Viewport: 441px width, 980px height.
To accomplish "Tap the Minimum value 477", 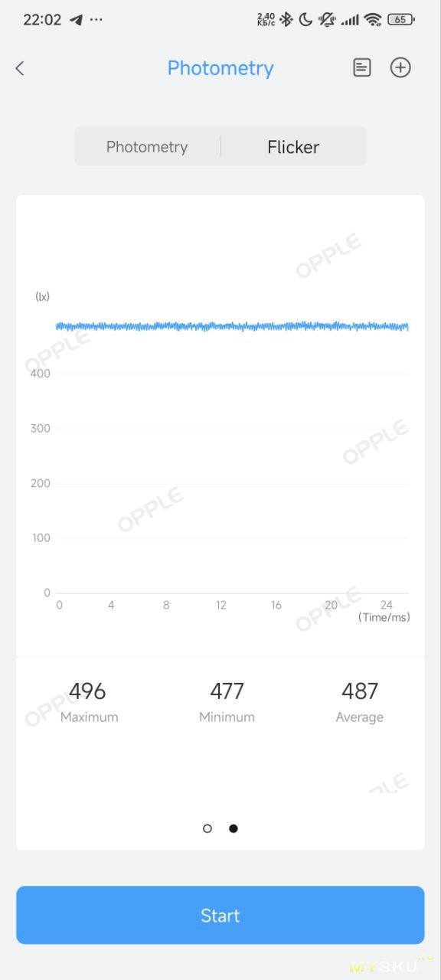I will tap(227, 691).
